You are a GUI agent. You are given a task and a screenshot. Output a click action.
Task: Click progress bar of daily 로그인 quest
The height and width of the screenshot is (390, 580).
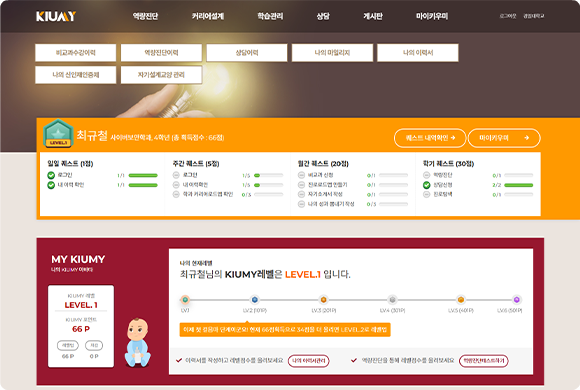click(143, 175)
